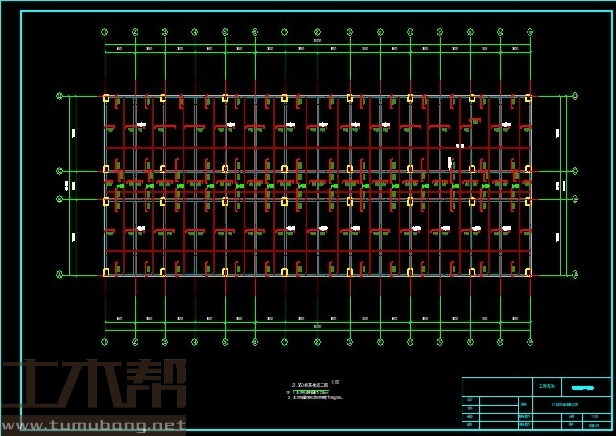Click the large Chinese watermark logo

(x=95, y=386)
